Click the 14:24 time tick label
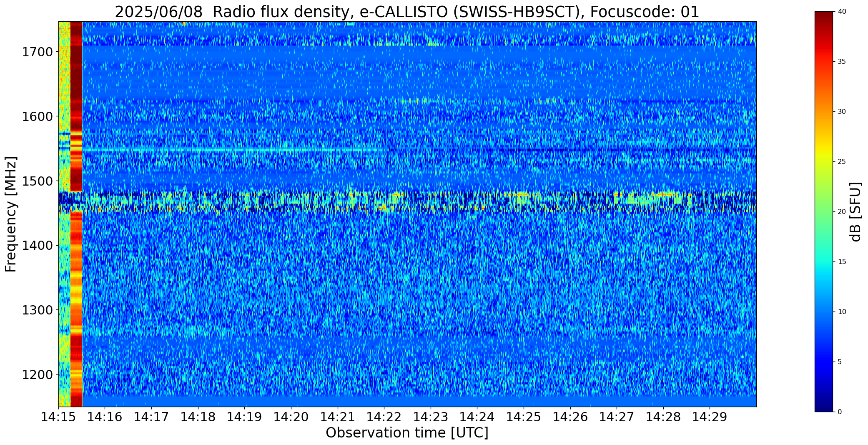The image size is (868, 445). coord(477,417)
